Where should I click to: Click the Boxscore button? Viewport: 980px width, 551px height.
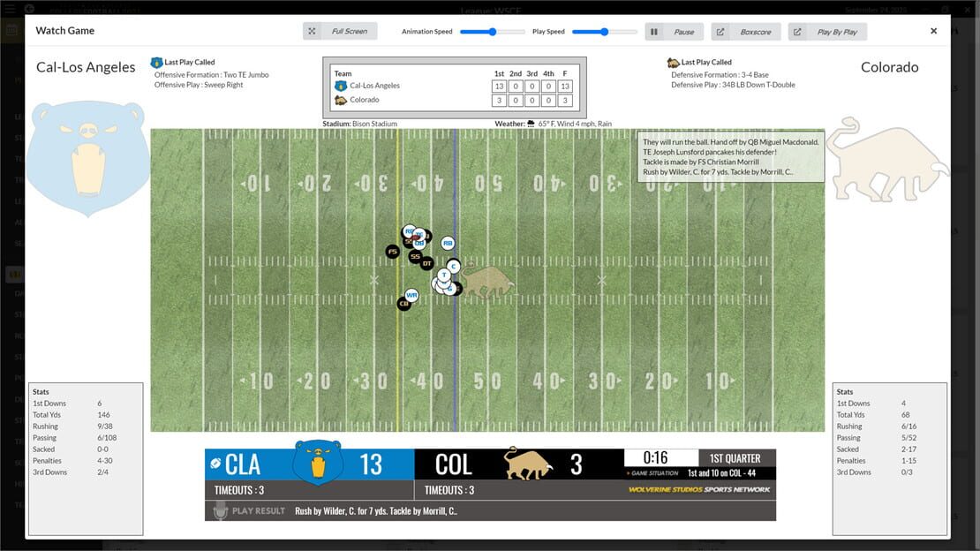pyautogui.click(x=746, y=32)
